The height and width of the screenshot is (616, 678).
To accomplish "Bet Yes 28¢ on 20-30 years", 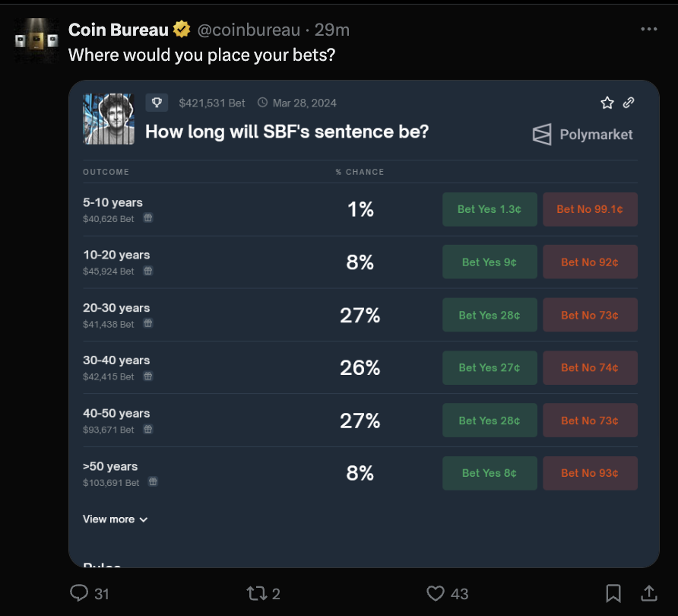I will tap(489, 315).
